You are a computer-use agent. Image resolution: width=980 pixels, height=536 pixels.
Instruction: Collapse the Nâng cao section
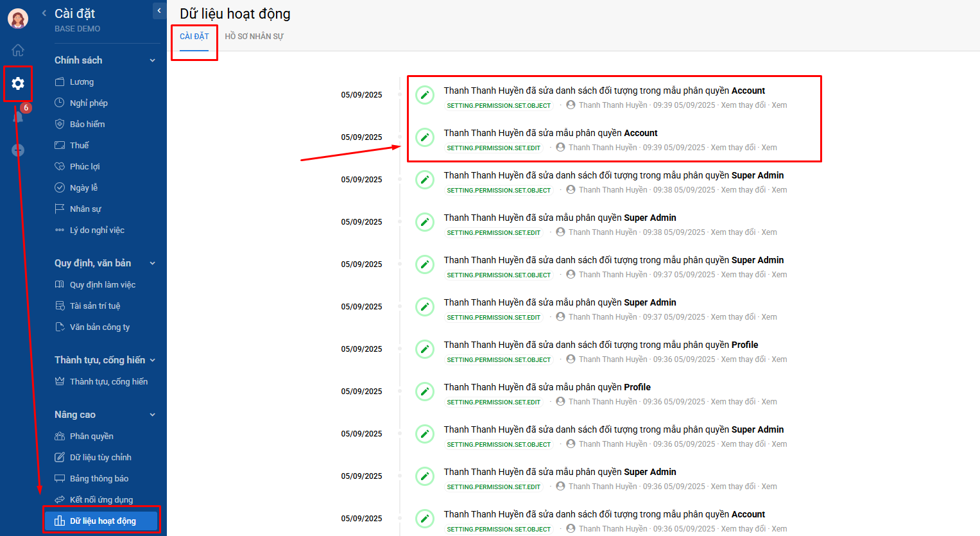click(153, 415)
